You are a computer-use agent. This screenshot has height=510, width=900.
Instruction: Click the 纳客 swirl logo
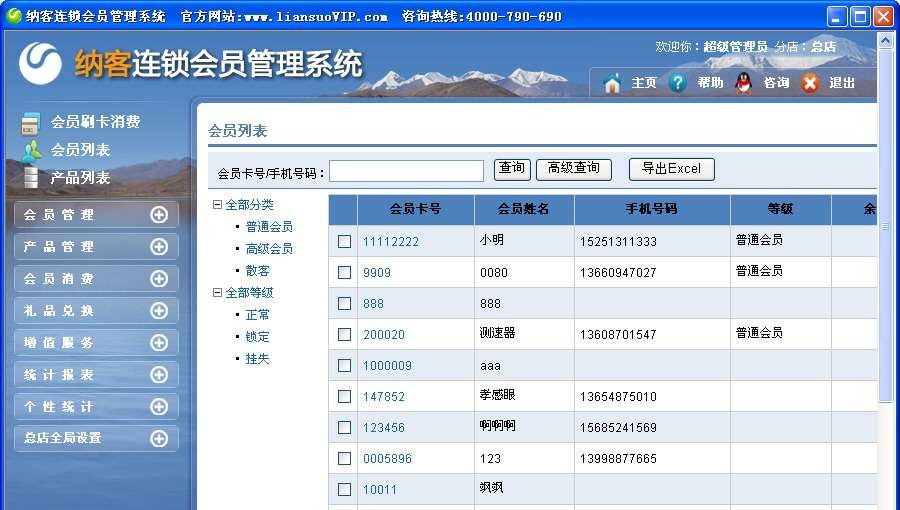(40, 63)
